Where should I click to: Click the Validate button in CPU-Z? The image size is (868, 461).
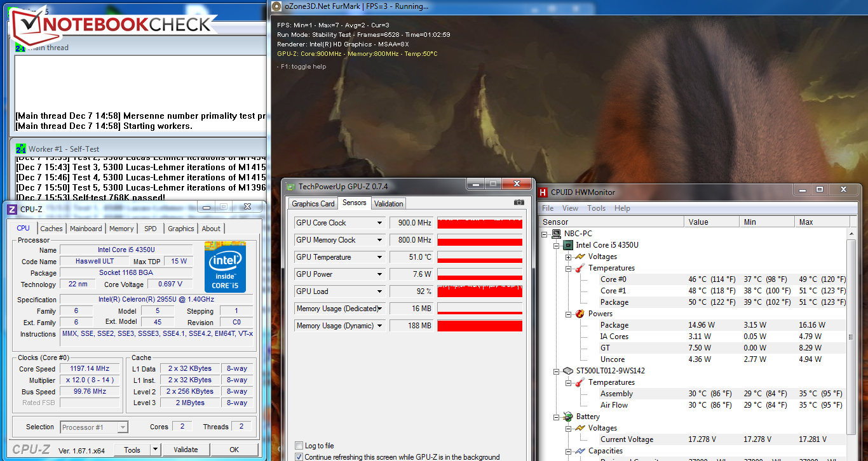pos(186,450)
